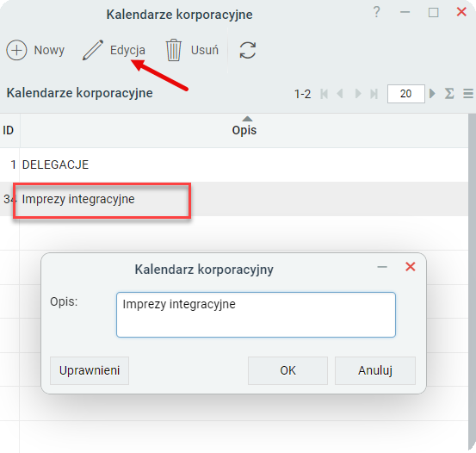
Task: Select the DELEGACJE row
Action: point(234,164)
